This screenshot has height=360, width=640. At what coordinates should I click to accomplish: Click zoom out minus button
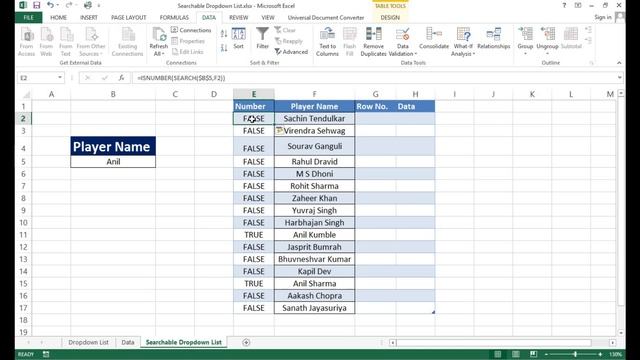coord(546,354)
